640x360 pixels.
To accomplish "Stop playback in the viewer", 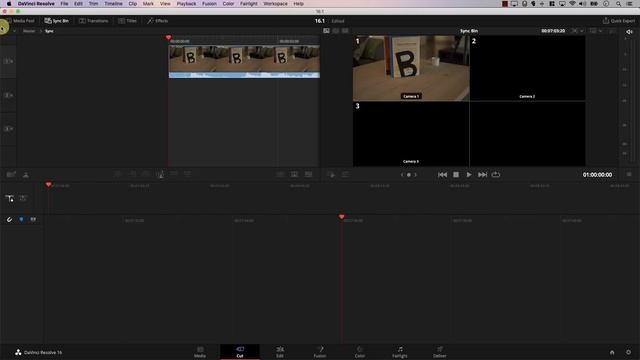I will tap(456, 175).
